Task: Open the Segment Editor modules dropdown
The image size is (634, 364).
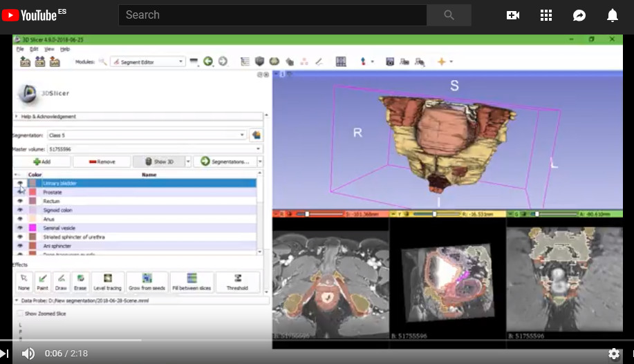Action: (147, 61)
